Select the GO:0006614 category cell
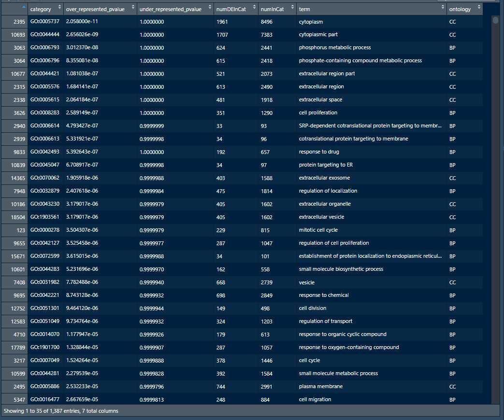The image size is (504, 420). coord(44,126)
